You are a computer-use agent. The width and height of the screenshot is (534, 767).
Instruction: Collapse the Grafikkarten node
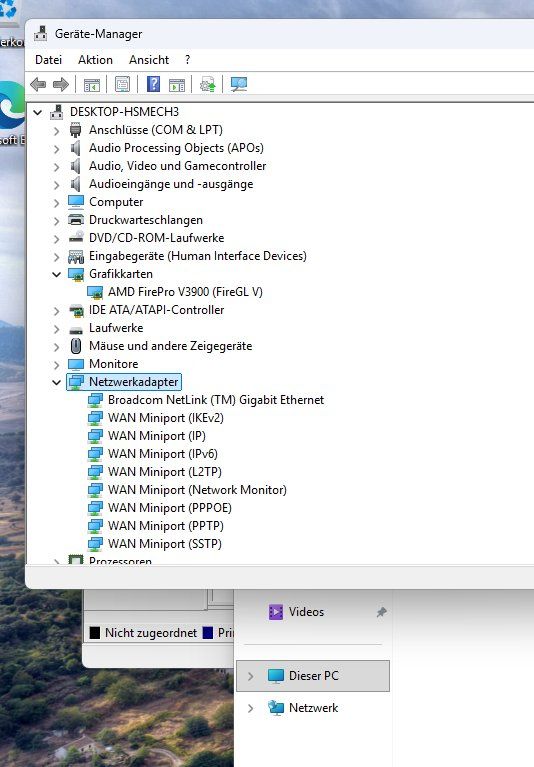pyautogui.click(x=56, y=274)
